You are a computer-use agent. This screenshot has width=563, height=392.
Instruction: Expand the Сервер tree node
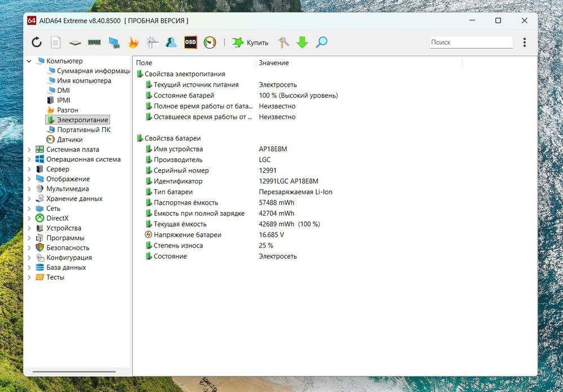29,169
